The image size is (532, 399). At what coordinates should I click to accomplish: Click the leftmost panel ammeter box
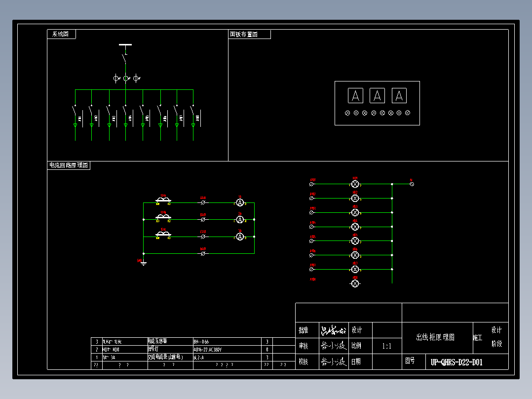point(355,95)
